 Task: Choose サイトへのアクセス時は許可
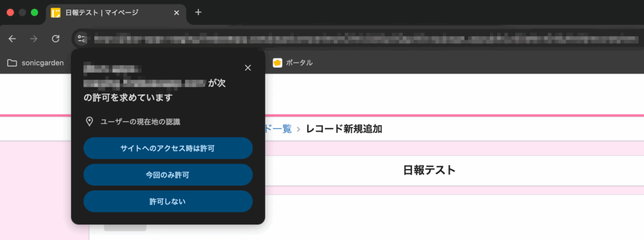(168, 148)
